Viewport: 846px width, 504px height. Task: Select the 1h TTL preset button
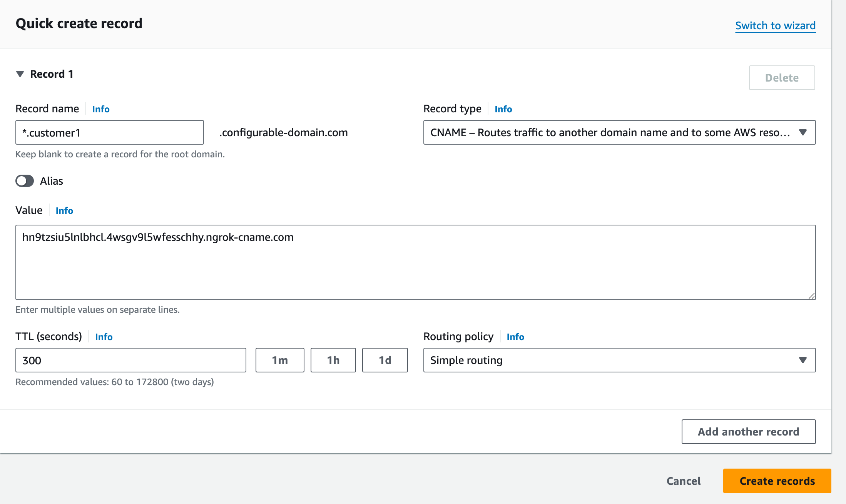coord(334,360)
